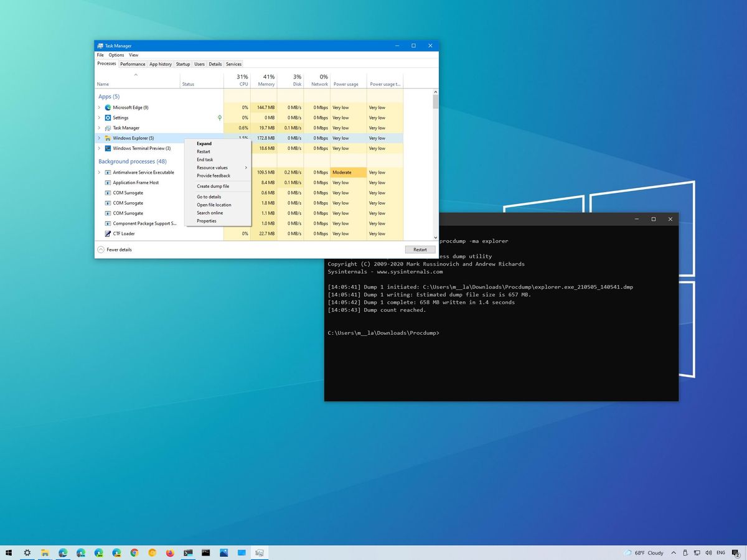Screen dimensions: 747x560
Task: Toggle the Settings process suspended leaf indicator
Action: (x=219, y=118)
